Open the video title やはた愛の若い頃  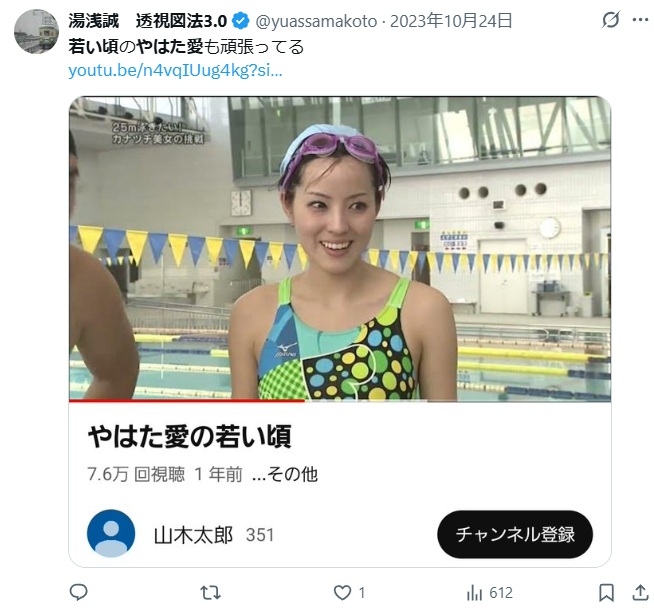point(189,437)
